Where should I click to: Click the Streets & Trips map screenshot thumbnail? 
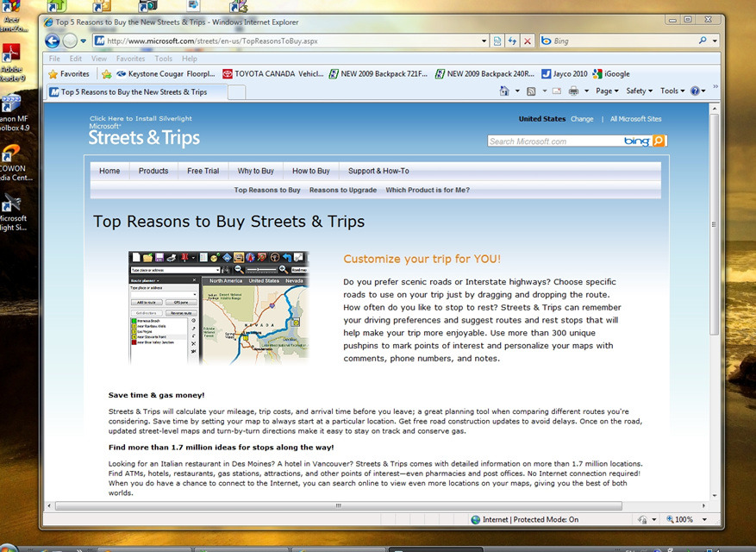[x=218, y=307]
